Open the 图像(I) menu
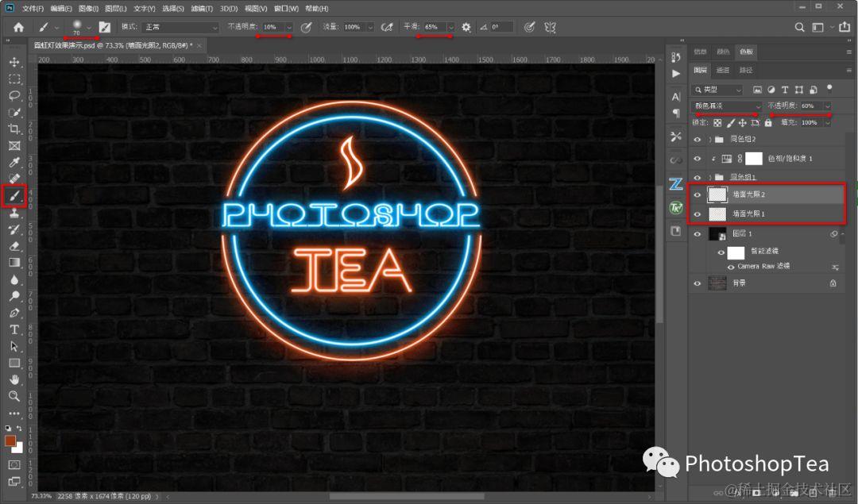858x504 pixels. (89, 8)
